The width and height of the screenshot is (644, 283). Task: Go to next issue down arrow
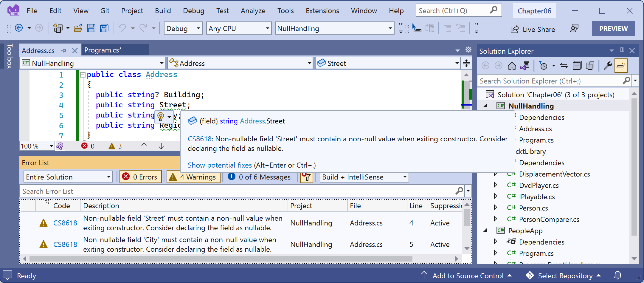coord(161,146)
